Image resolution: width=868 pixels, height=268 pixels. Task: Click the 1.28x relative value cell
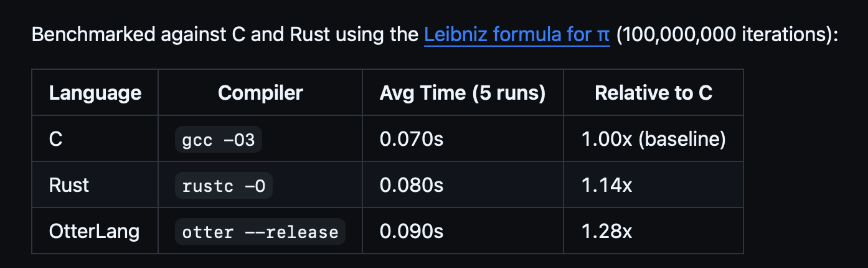(x=653, y=231)
